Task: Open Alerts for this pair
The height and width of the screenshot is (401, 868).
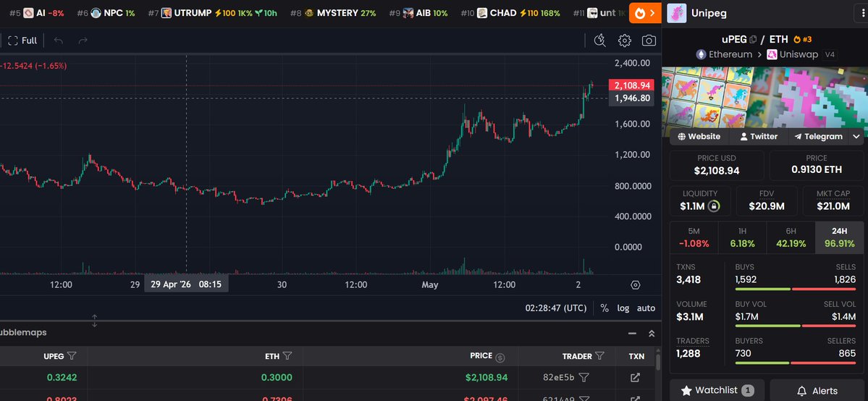Action: point(817,390)
